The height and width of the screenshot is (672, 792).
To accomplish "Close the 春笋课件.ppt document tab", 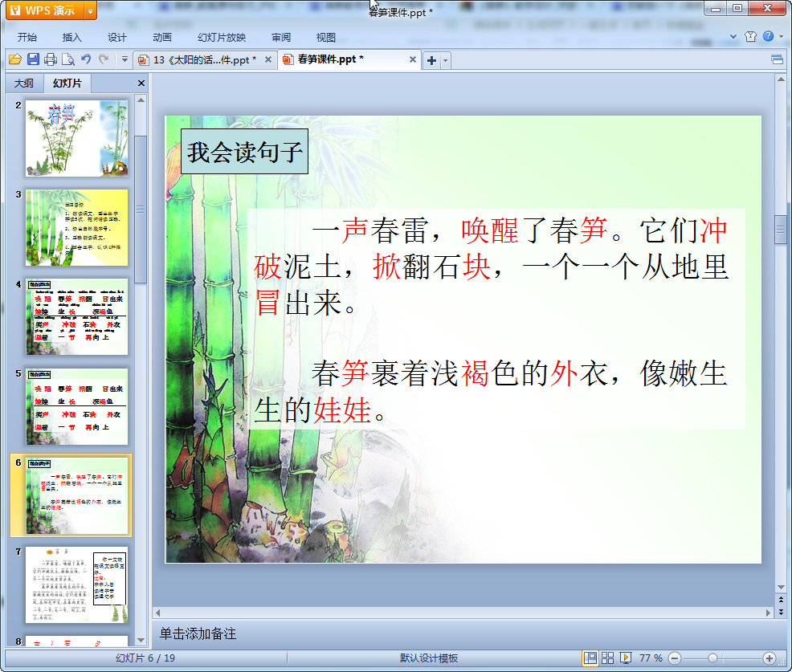I will [x=413, y=59].
